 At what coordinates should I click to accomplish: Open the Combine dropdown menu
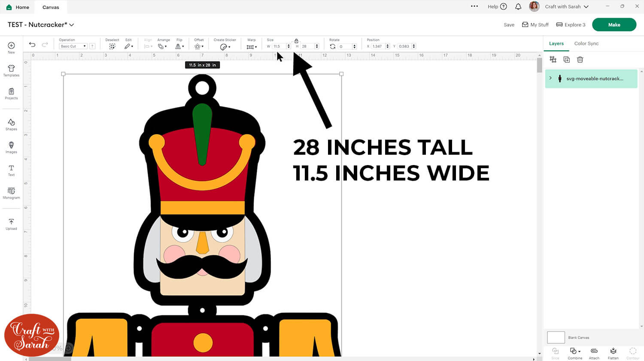[575, 352]
